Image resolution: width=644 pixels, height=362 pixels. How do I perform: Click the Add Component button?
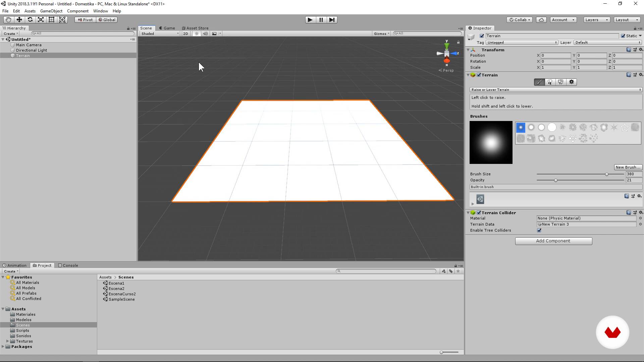(x=553, y=241)
